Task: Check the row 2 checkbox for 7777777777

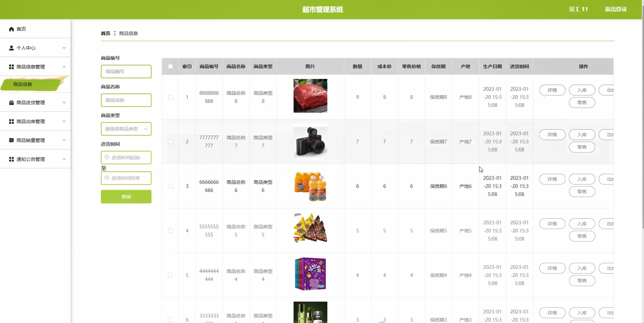Action: pos(170,142)
